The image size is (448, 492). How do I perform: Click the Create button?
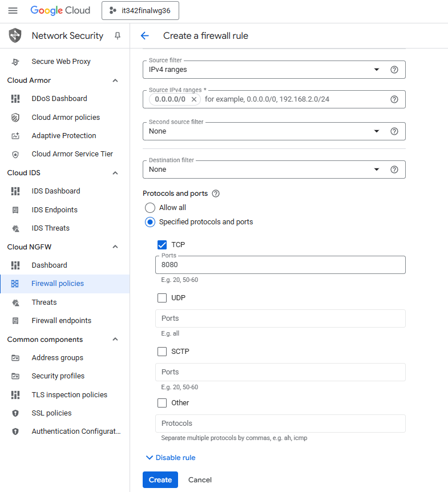point(160,480)
